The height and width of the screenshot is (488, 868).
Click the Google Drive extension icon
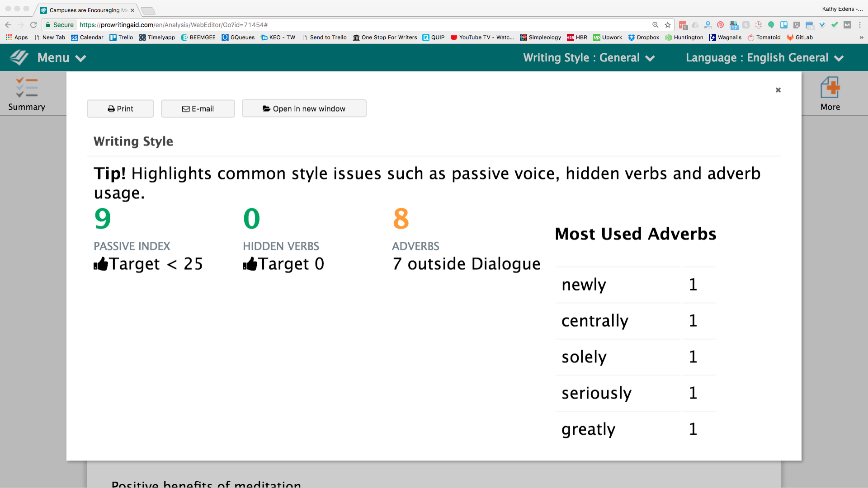point(695,25)
